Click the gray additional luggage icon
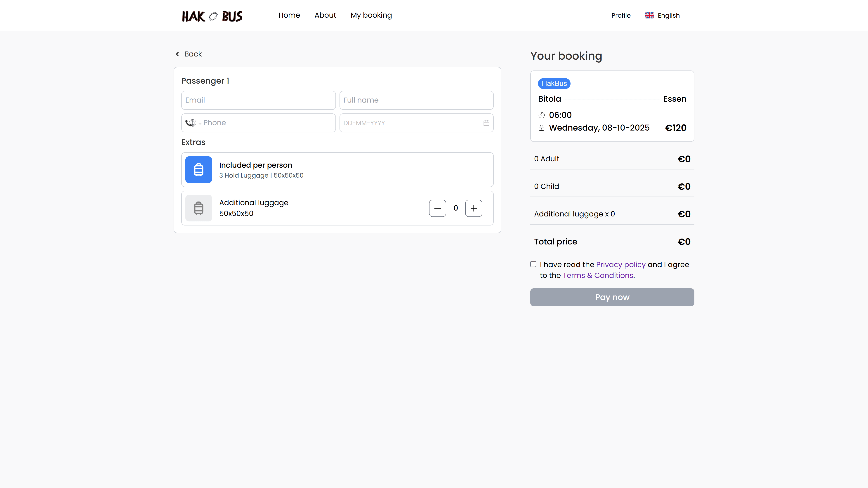 click(x=198, y=208)
